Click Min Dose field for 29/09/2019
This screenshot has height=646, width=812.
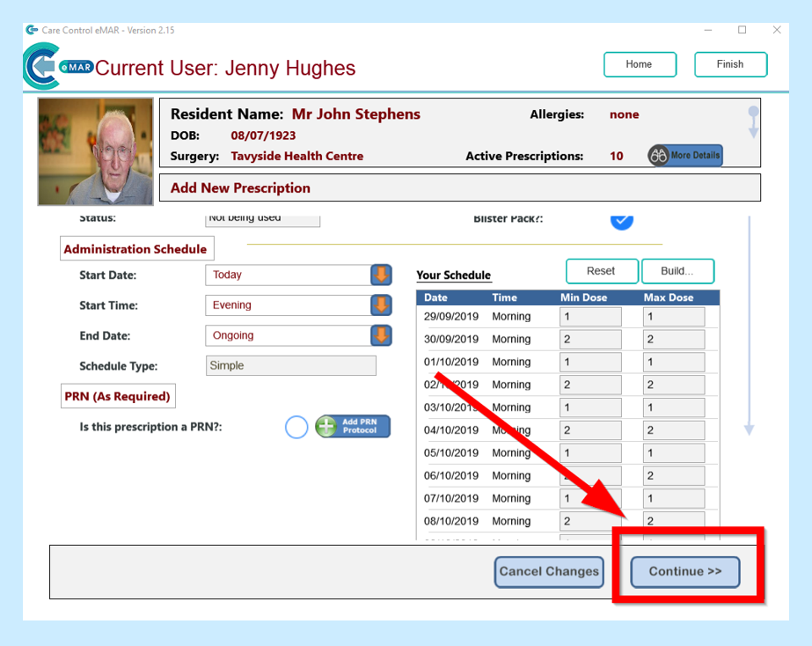[590, 317]
